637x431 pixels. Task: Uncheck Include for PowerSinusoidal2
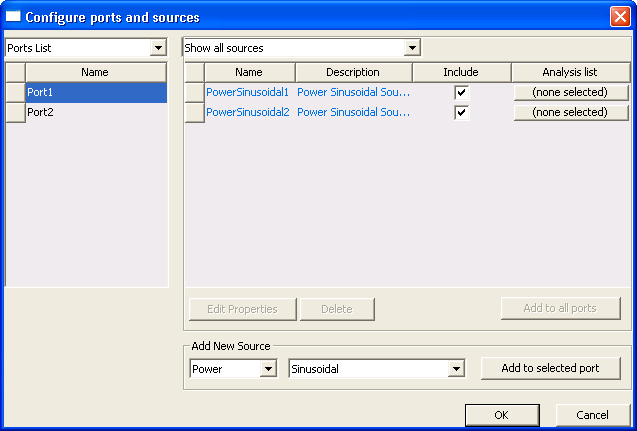point(461,113)
